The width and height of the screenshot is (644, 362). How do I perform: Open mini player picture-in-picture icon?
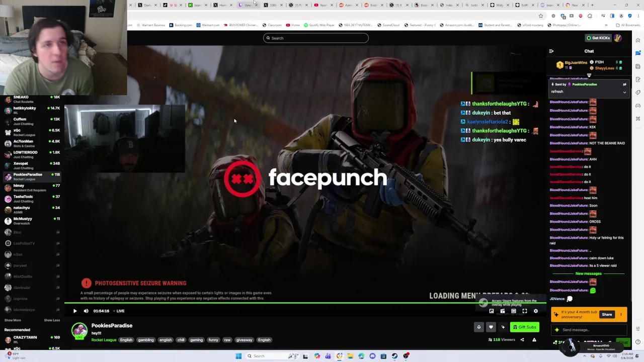(492, 311)
